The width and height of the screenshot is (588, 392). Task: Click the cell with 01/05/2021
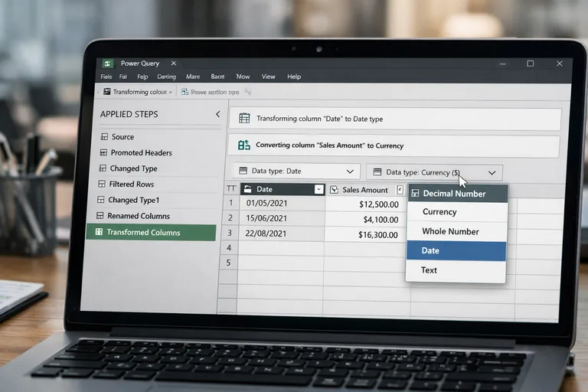click(282, 204)
